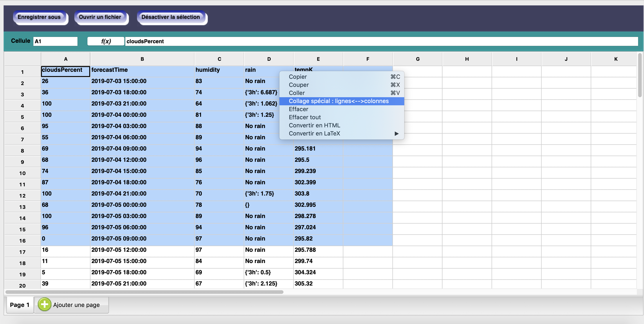
Task: Click cell 299.74 in row 18
Action: [318, 263]
